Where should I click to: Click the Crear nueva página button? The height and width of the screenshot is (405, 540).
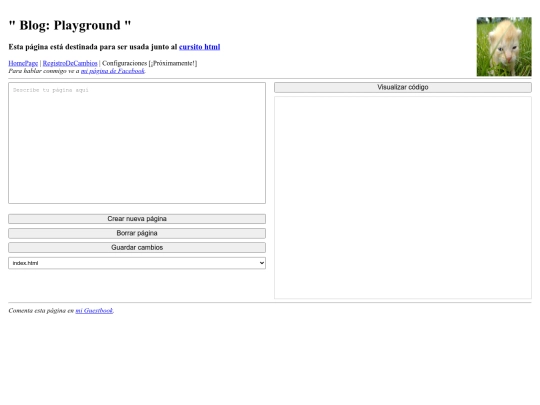[x=137, y=219]
